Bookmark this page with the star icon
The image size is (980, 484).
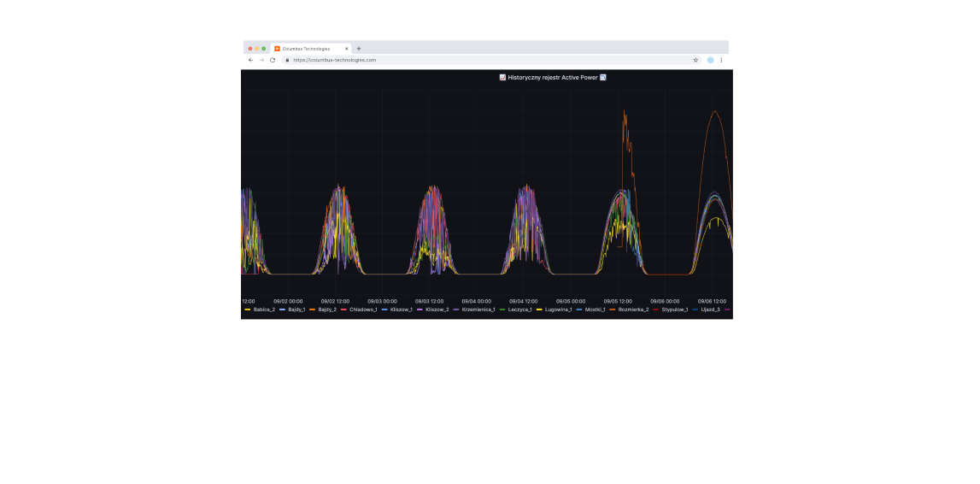(x=695, y=60)
